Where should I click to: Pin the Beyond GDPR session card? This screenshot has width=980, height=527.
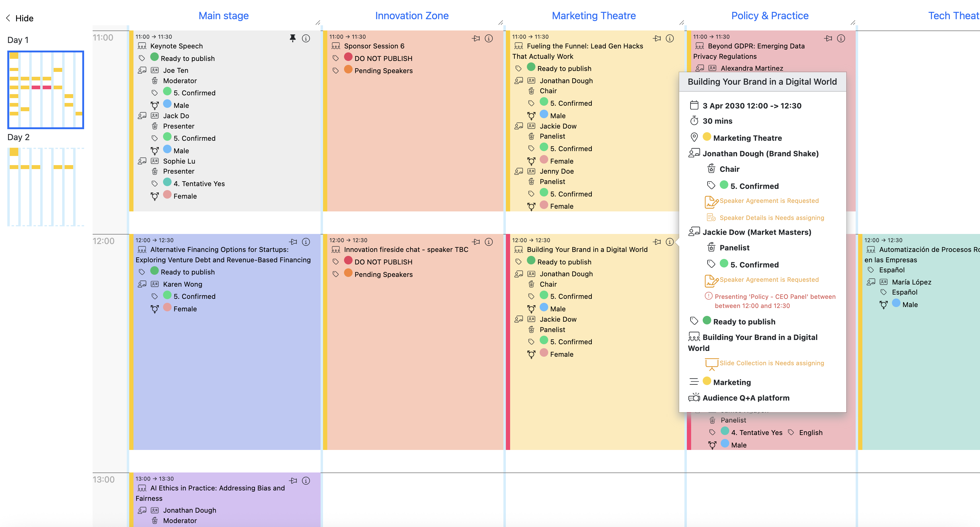tap(828, 38)
